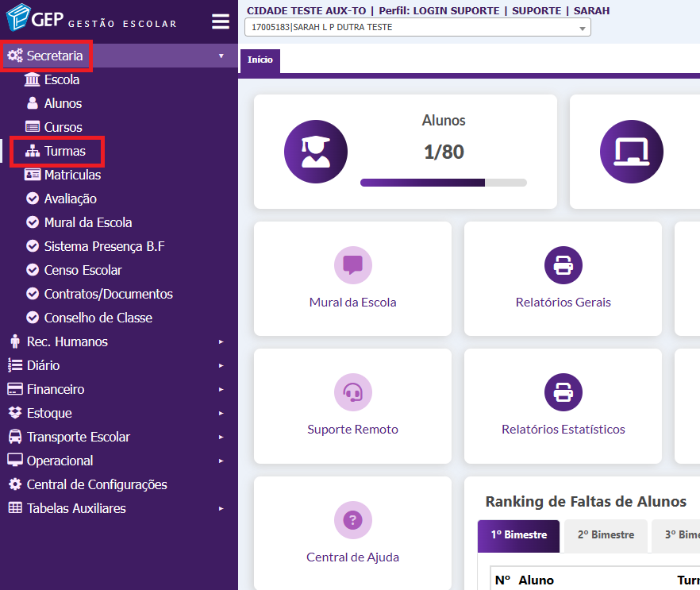The image size is (700, 590).
Task: Click the hamburger menu icon
Action: (220, 21)
